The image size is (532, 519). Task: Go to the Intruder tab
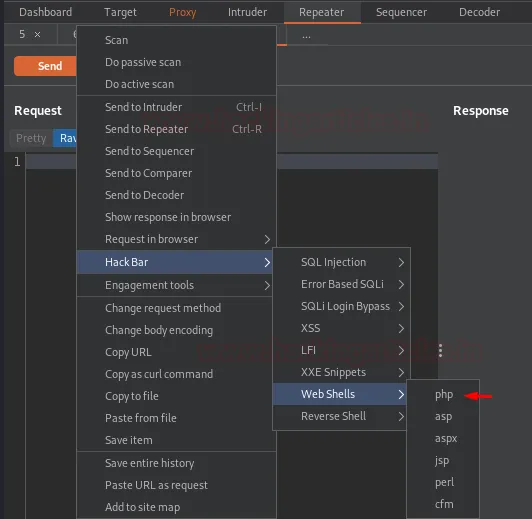click(x=247, y=12)
